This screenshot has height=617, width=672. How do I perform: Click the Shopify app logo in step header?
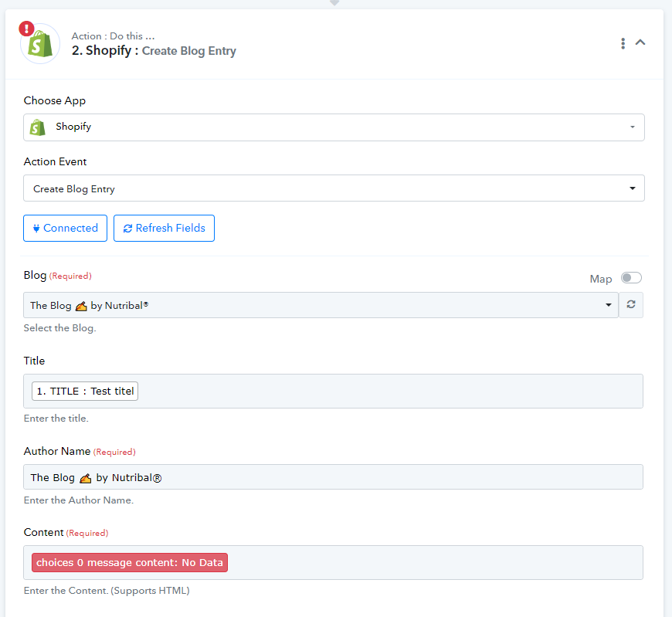click(40, 44)
